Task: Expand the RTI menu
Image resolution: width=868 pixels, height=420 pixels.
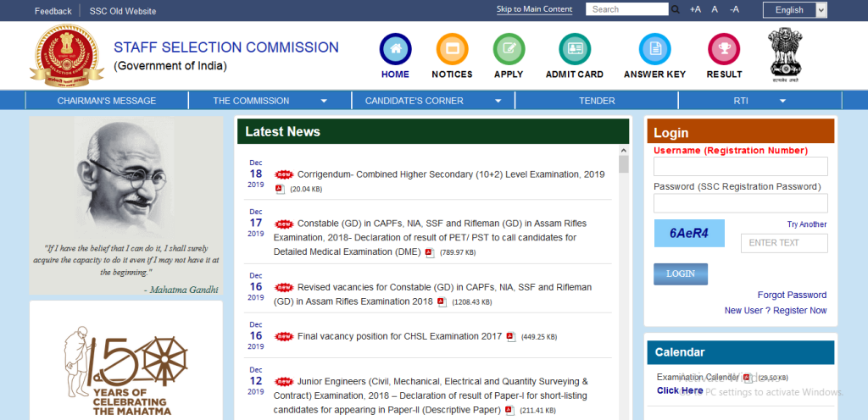Action: (759, 101)
